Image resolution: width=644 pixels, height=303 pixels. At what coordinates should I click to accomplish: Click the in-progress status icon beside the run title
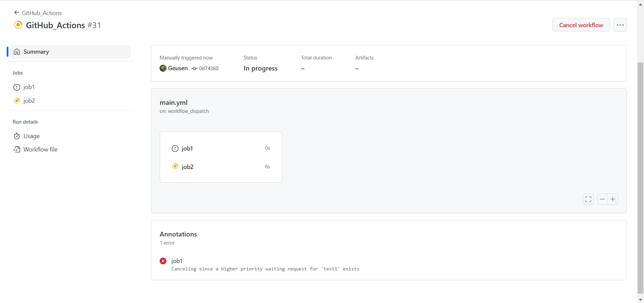click(x=18, y=25)
